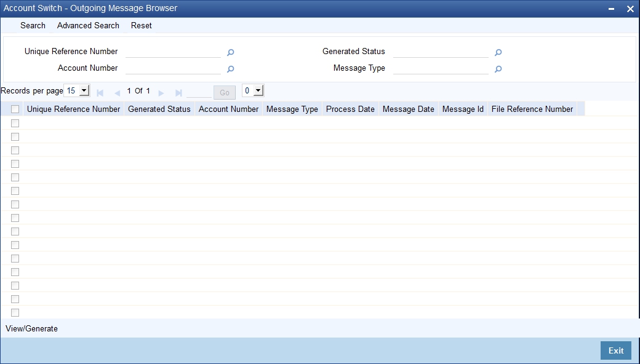
Task: Minimize the Outgoing Message Browser window
Action: pos(611,9)
